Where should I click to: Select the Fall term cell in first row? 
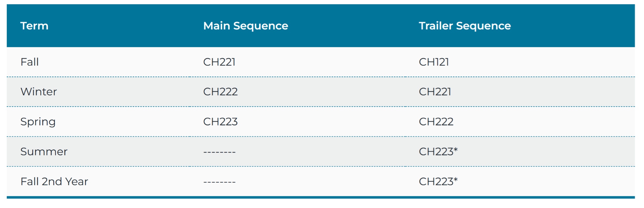30,62
